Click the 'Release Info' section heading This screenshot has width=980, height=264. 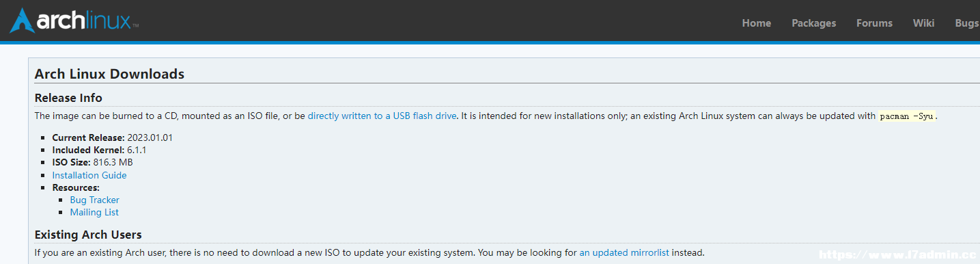click(x=68, y=97)
